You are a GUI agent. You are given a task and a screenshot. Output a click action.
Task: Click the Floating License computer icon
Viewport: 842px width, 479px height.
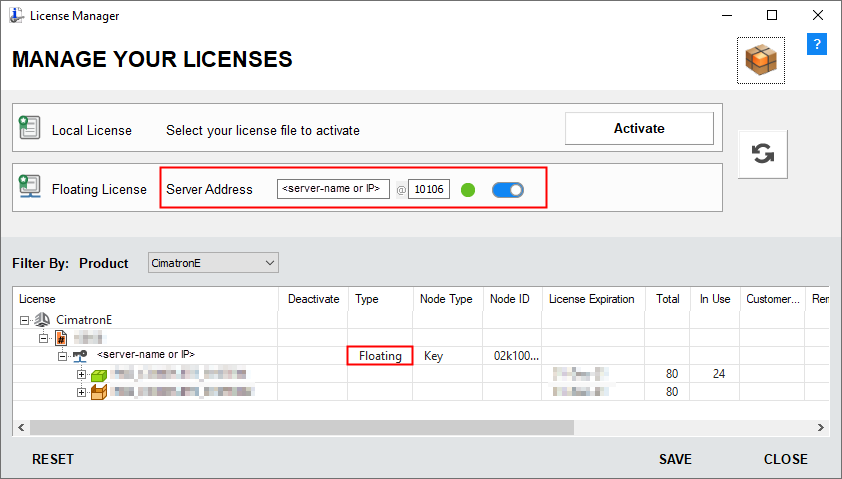pyautogui.click(x=30, y=186)
